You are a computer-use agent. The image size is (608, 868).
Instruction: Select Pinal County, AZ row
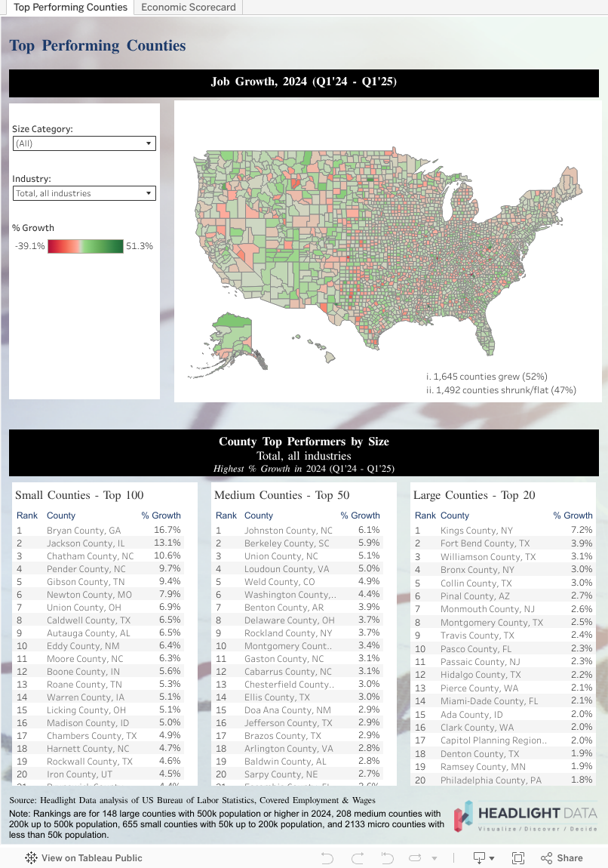tap(503, 596)
